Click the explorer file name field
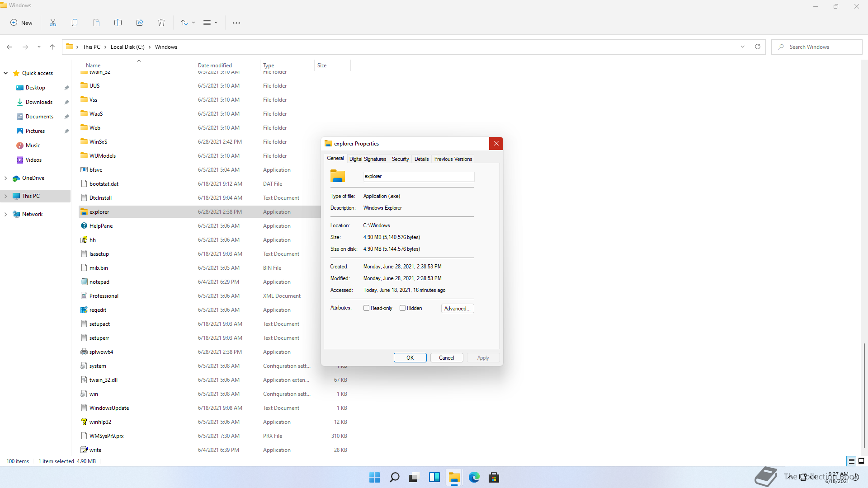The height and width of the screenshot is (488, 868). 419,177
